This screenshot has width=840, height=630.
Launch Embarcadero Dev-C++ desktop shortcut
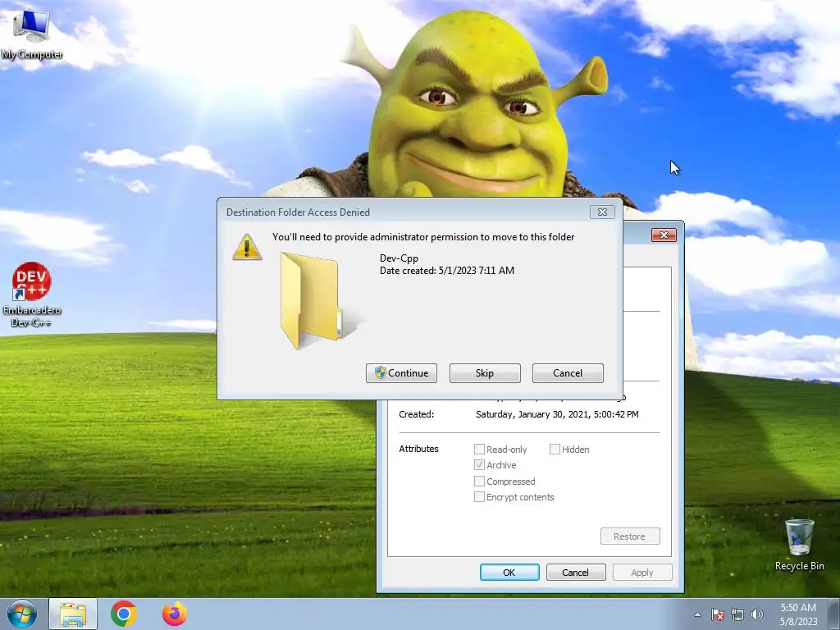pos(32,294)
